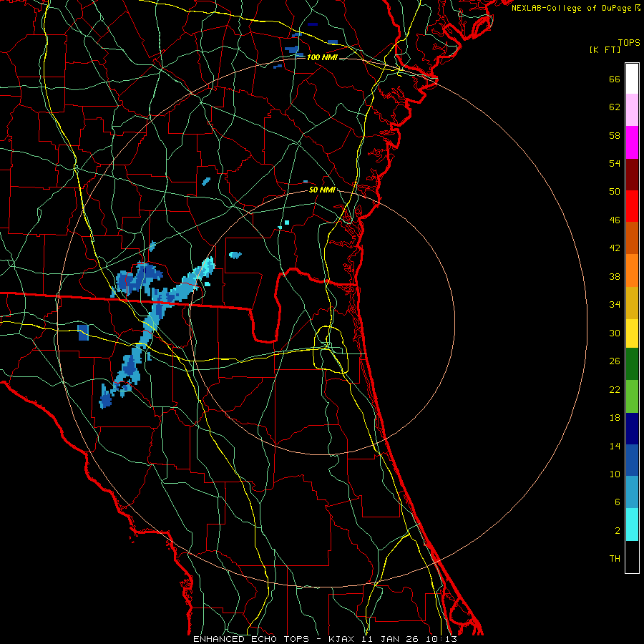Click the TOPS legend title
644x644 pixels.
[x=629, y=43]
